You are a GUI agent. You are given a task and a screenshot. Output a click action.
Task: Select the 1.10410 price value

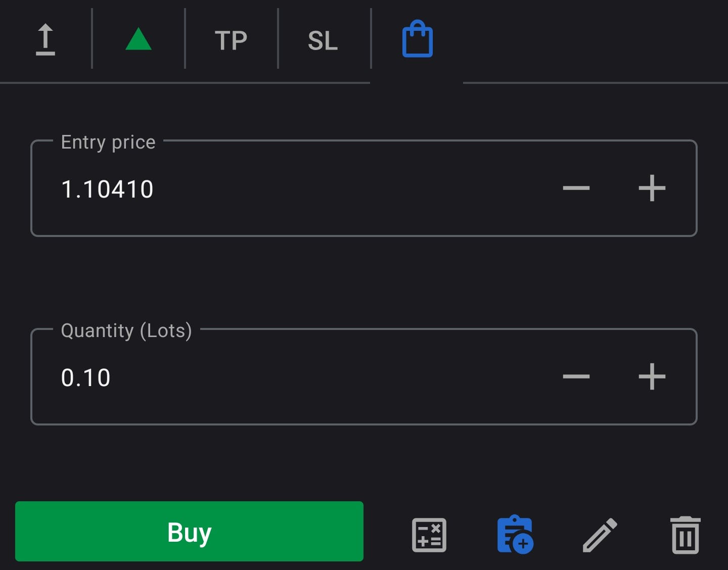pyautogui.click(x=107, y=188)
